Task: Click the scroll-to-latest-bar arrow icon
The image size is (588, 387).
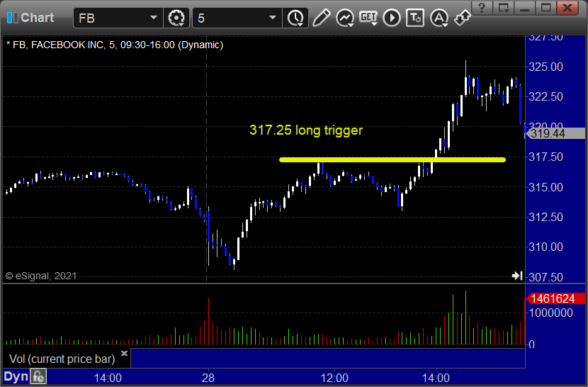Action: [x=517, y=276]
